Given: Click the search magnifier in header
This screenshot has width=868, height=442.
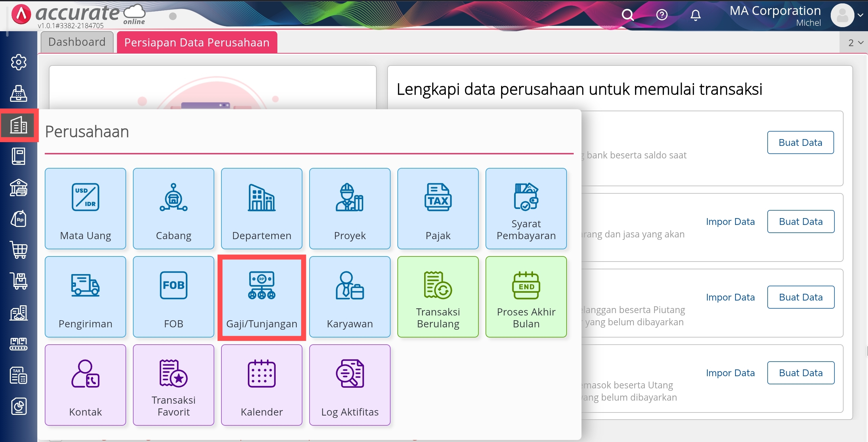Looking at the screenshot, I should pyautogui.click(x=627, y=15).
